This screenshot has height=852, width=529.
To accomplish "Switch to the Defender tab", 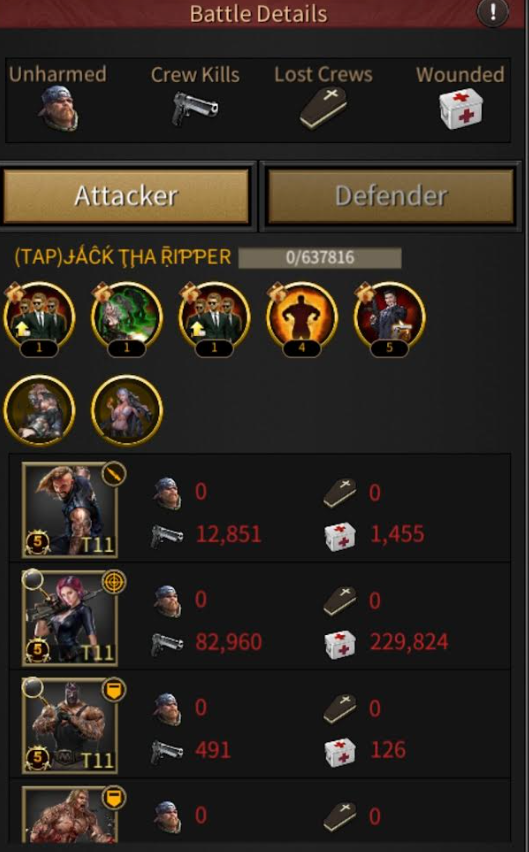I will pos(391,196).
